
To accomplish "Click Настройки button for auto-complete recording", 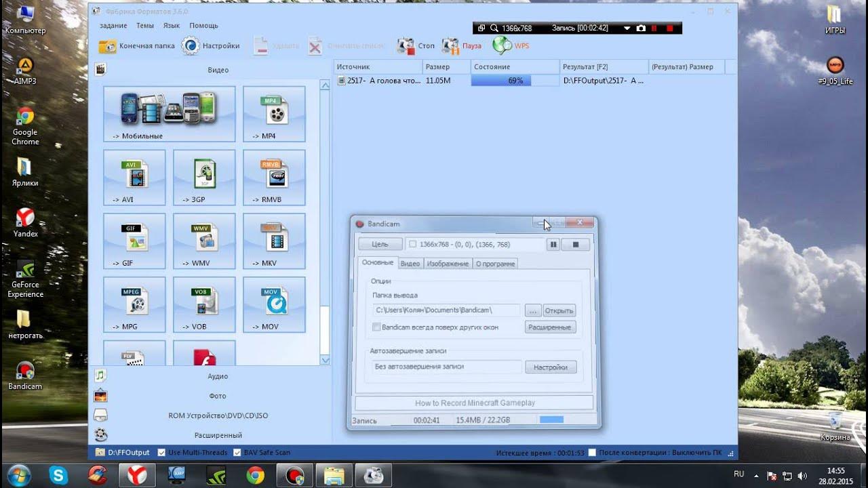I will (x=550, y=367).
